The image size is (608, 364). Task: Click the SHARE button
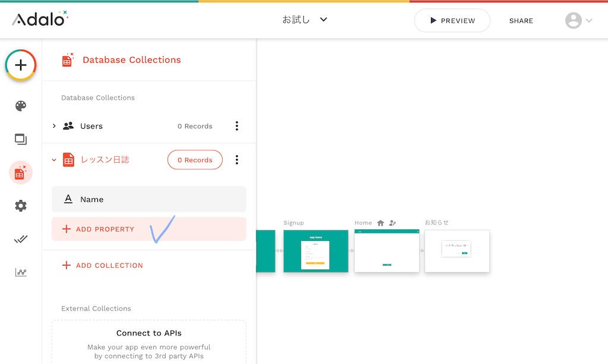tap(521, 21)
